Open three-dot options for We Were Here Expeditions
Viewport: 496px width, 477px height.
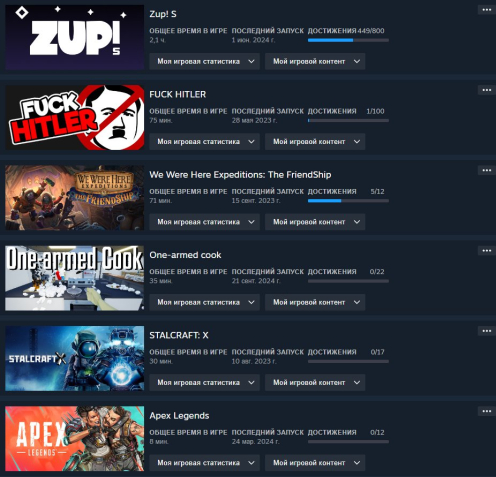pos(487,170)
